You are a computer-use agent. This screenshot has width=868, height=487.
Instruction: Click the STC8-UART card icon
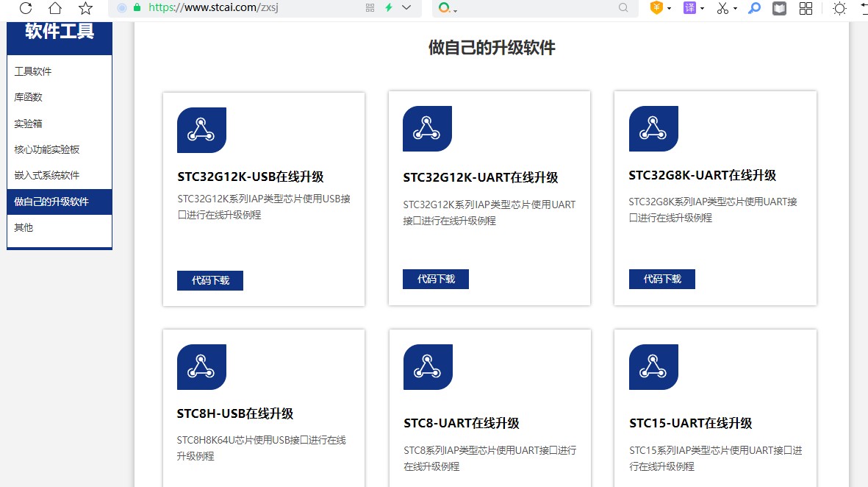click(428, 367)
